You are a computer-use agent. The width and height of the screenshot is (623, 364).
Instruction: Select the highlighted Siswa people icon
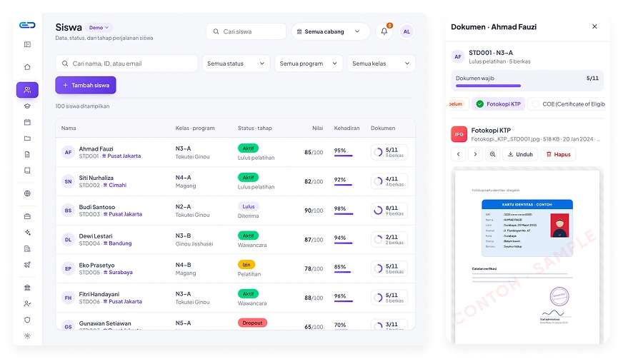(x=27, y=90)
